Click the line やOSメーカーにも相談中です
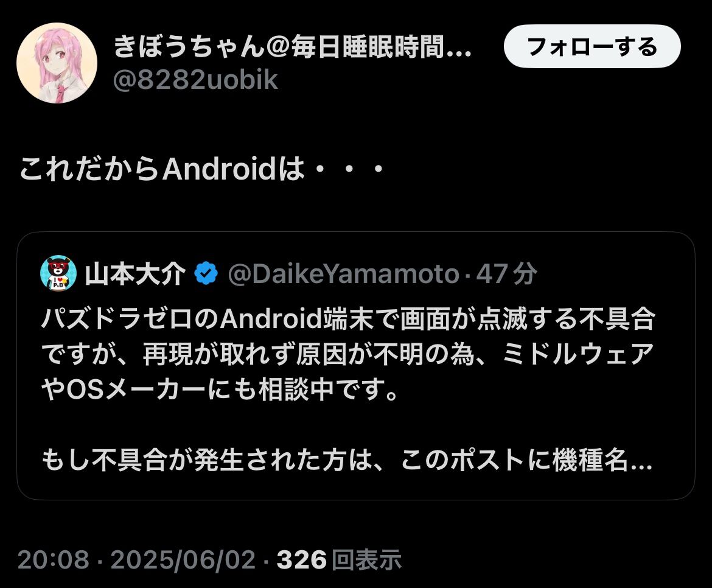The width and height of the screenshot is (712, 588). (x=220, y=390)
